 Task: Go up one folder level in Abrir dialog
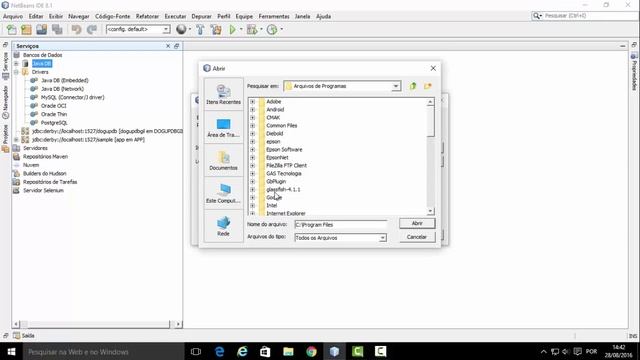click(x=413, y=86)
